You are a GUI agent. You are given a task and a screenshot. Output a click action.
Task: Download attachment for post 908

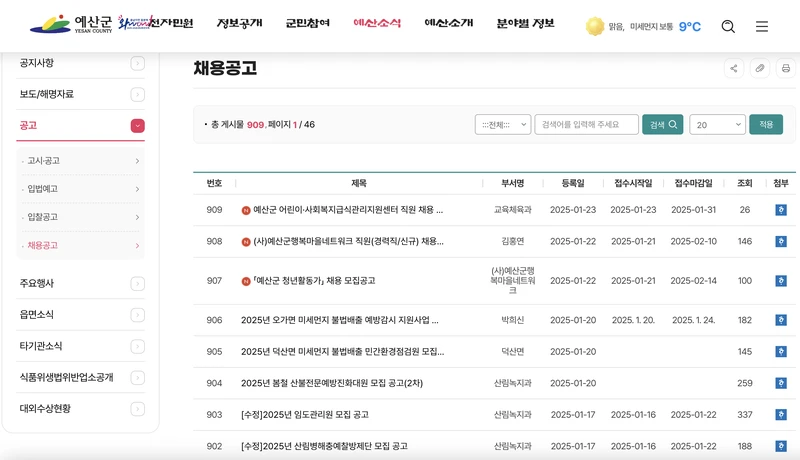pos(781,241)
